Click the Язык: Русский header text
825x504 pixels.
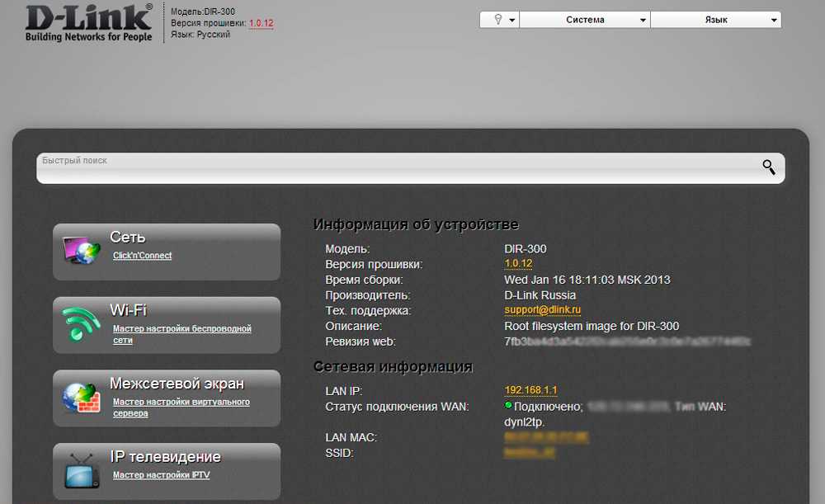click(x=200, y=35)
